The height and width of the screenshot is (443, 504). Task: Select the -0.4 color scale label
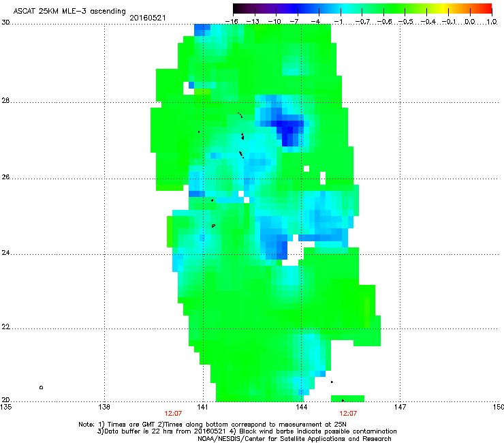428,22
